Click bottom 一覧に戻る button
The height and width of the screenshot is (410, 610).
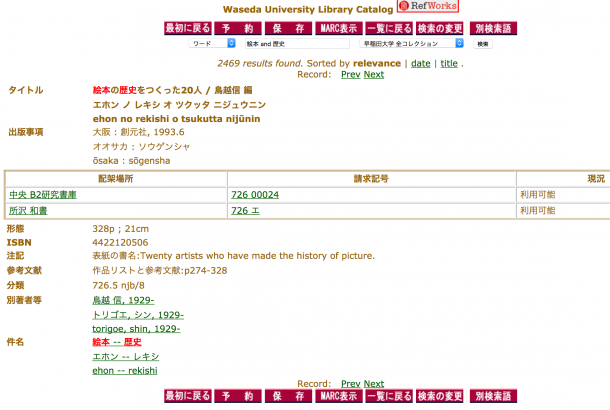pos(389,396)
